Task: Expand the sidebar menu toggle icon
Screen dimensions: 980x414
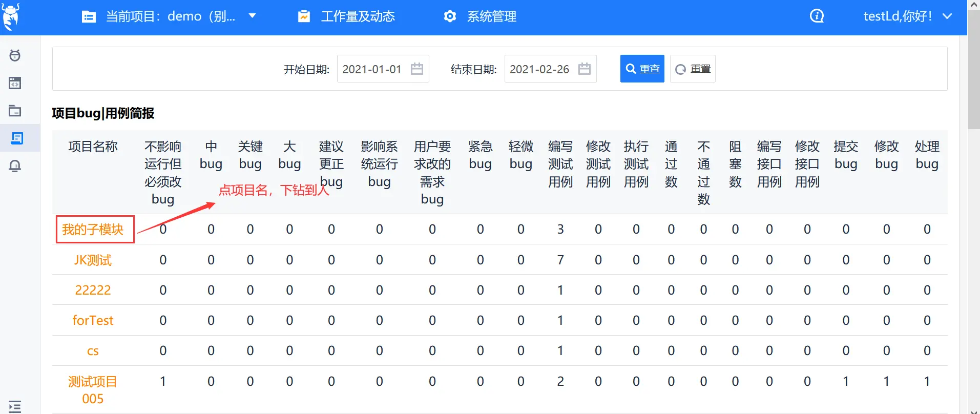Action: click(15, 407)
